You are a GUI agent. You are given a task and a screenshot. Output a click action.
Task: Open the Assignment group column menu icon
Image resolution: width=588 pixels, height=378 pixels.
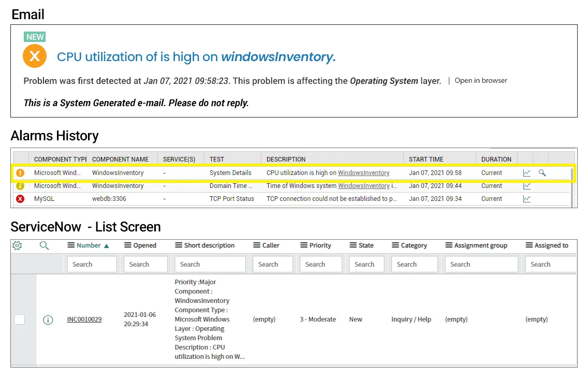coord(449,245)
